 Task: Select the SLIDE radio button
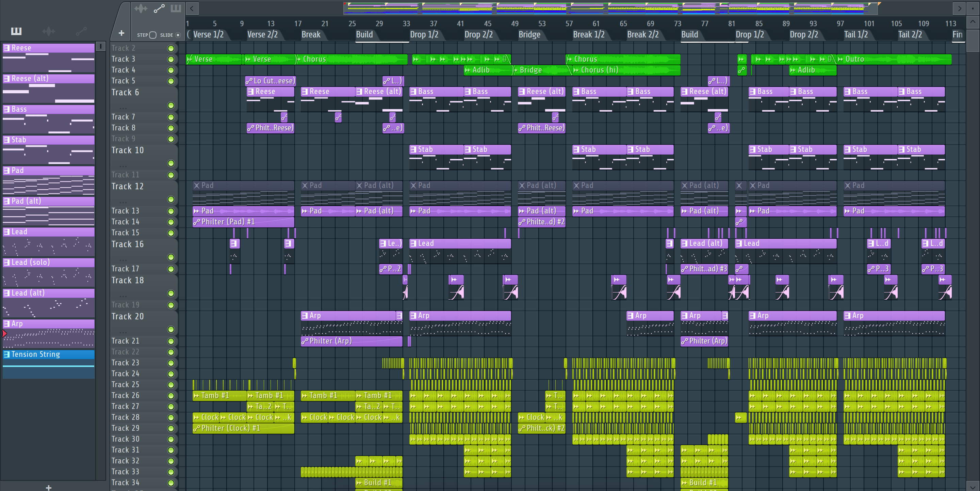click(x=178, y=35)
